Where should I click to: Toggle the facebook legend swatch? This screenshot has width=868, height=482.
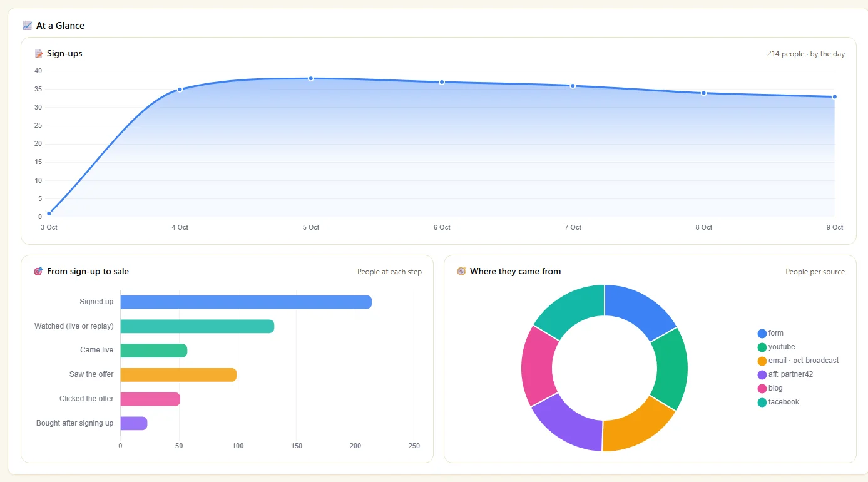pyautogui.click(x=762, y=403)
